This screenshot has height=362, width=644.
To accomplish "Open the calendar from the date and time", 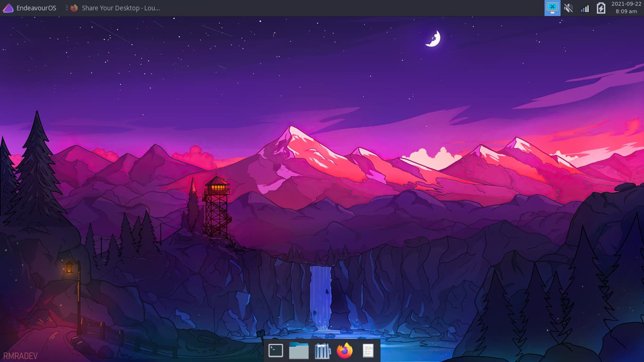I will point(626,8).
